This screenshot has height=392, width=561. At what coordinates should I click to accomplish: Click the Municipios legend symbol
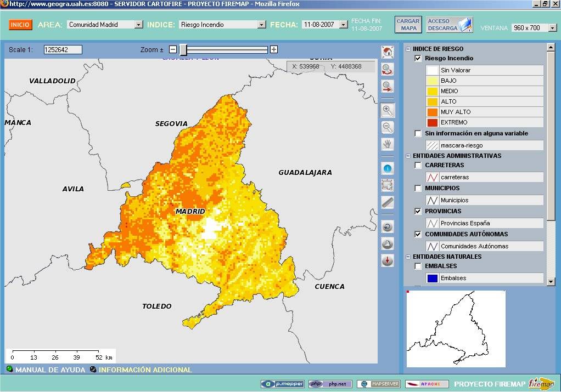432,200
